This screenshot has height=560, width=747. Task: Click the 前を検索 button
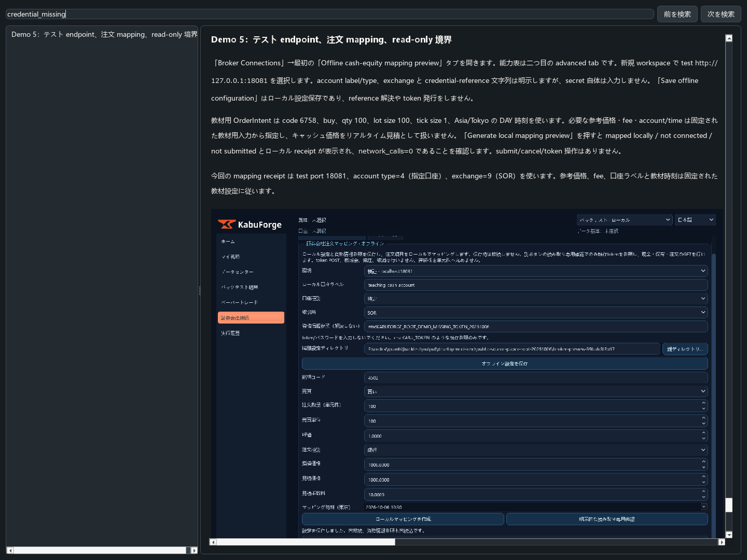(677, 14)
